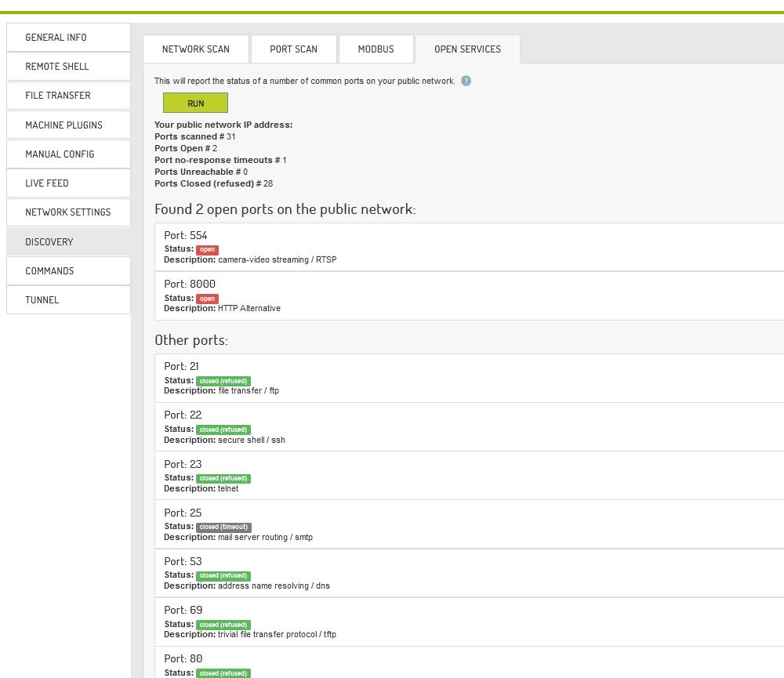Open the Tunnel page

[68, 300]
